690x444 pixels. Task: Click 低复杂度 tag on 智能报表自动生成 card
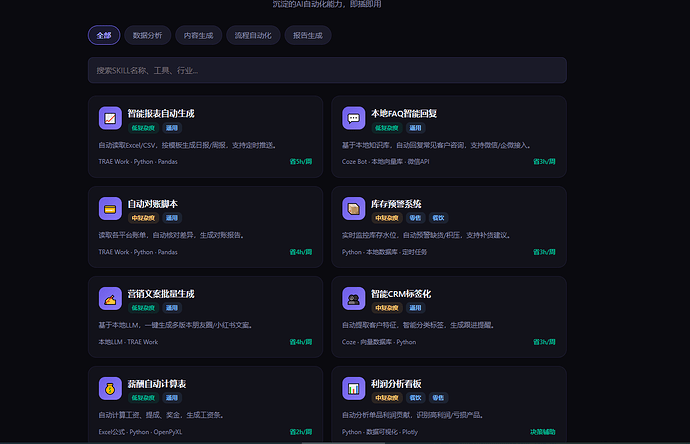tap(143, 128)
